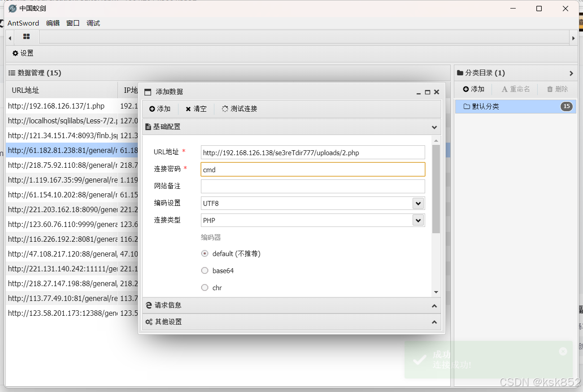Screen dimensions: 583x392
Task: Select the base64 encoder radio
Action: pyautogui.click(x=205, y=270)
